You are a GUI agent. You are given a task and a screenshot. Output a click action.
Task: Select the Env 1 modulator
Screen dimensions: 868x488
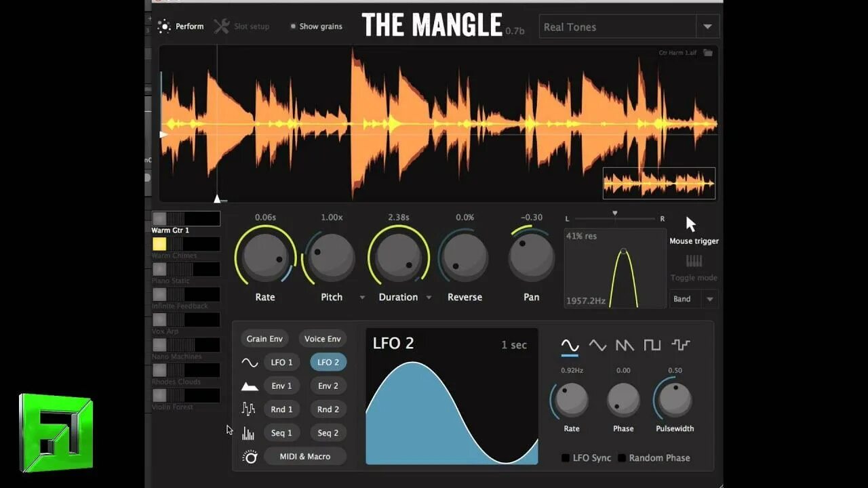(x=282, y=386)
